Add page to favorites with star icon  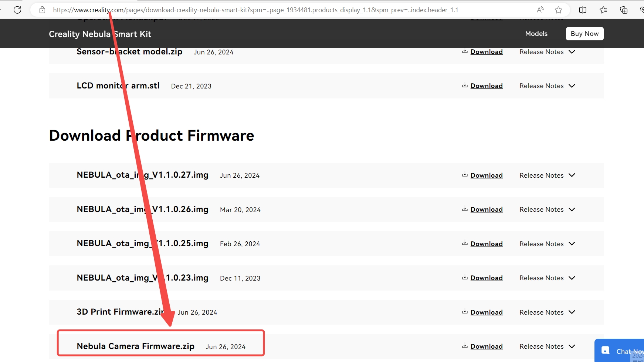tap(559, 10)
